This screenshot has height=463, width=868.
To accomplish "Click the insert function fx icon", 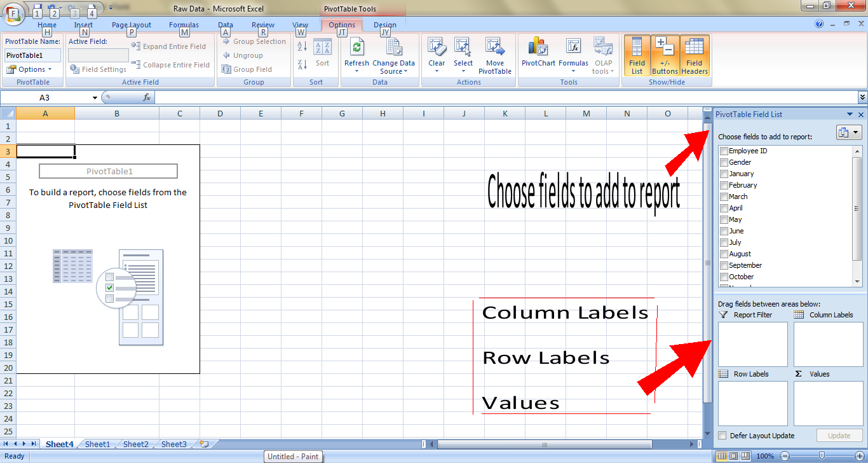I will pyautogui.click(x=147, y=98).
